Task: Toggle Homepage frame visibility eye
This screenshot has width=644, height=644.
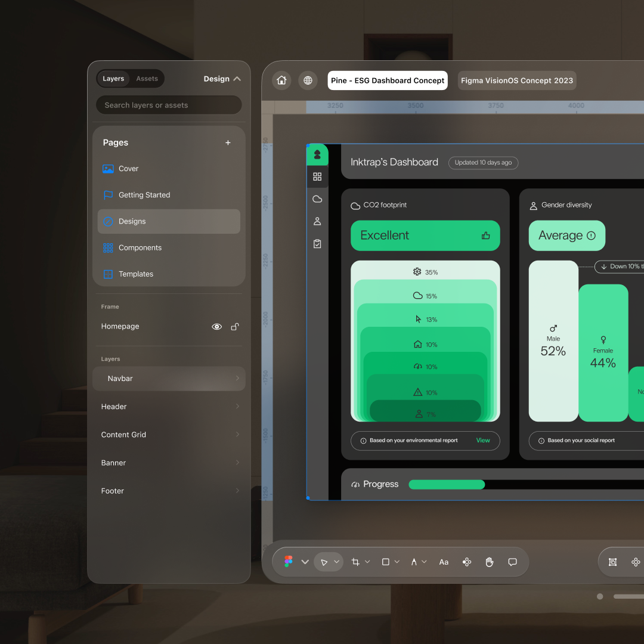Action: pyautogui.click(x=216, y=327)
